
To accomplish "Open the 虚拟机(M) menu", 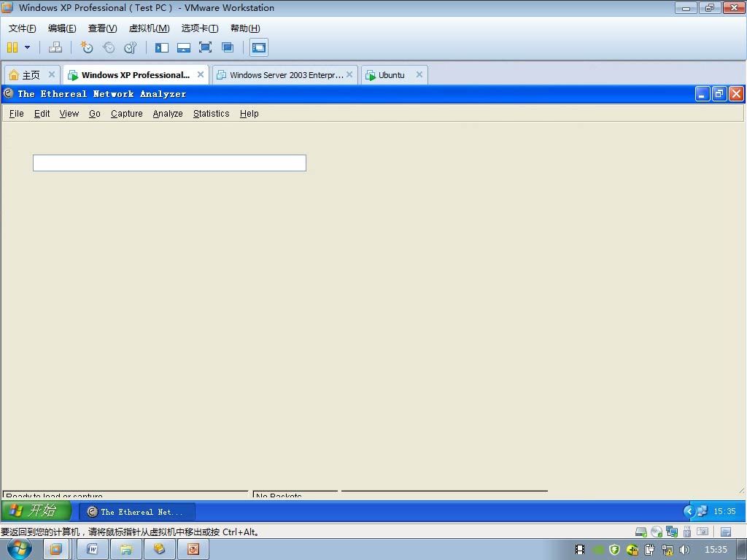I will pos(149,28).
